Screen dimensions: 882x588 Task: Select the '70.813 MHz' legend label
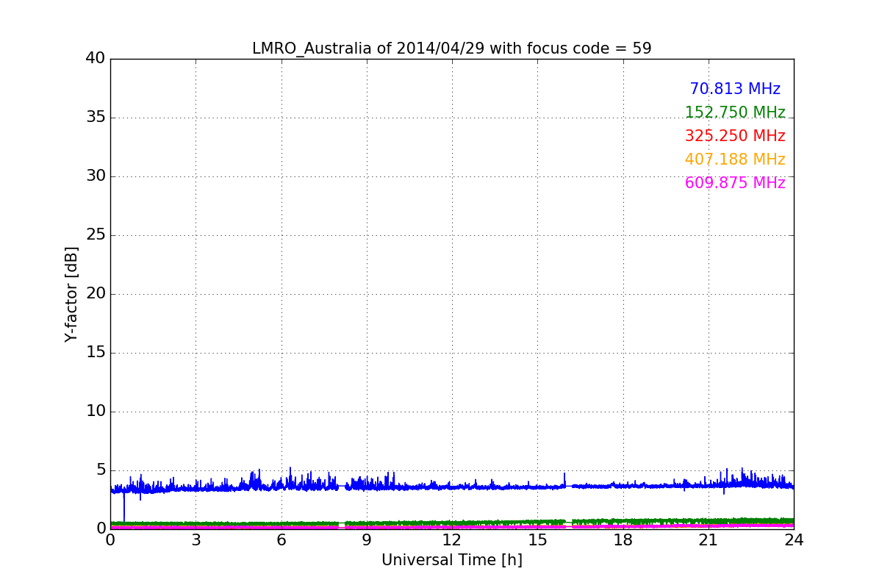[735, 89]
